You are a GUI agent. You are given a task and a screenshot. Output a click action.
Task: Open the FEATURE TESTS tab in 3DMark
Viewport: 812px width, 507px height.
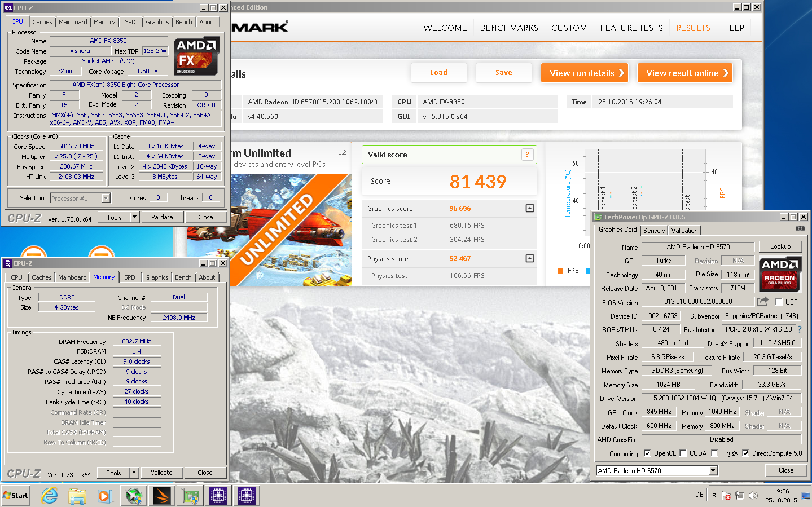tap(631, 28)
